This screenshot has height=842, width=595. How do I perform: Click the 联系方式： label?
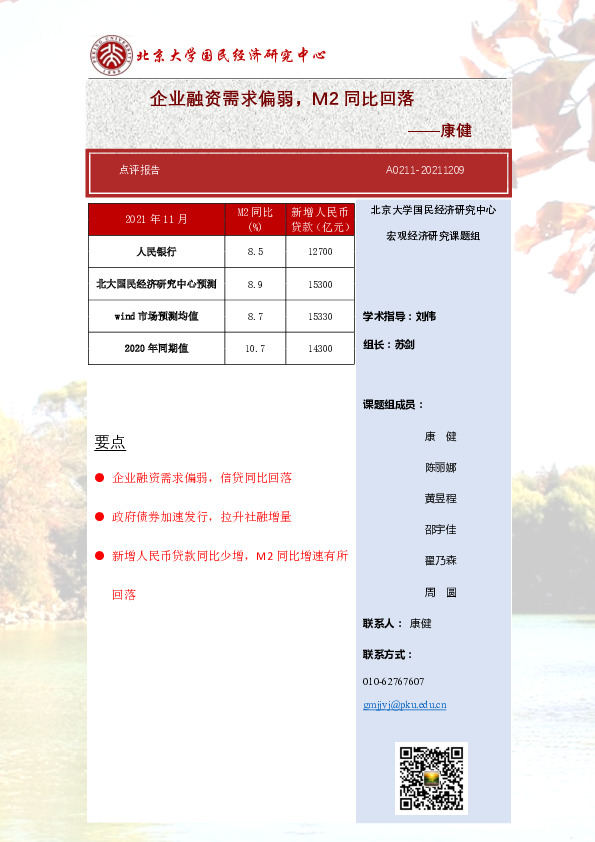click(x=387, y=655)
